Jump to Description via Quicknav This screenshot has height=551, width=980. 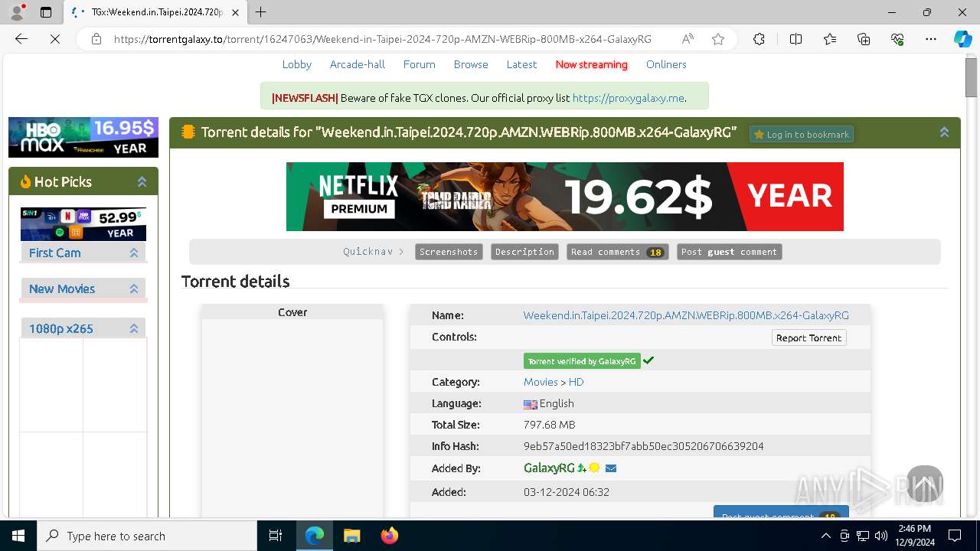[x=524, y=252]
